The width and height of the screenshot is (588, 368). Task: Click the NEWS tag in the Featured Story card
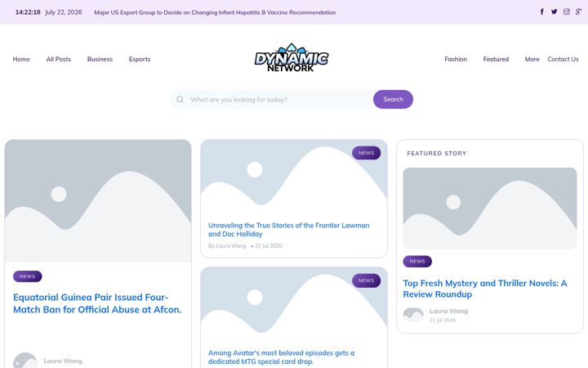coord(417,262)
